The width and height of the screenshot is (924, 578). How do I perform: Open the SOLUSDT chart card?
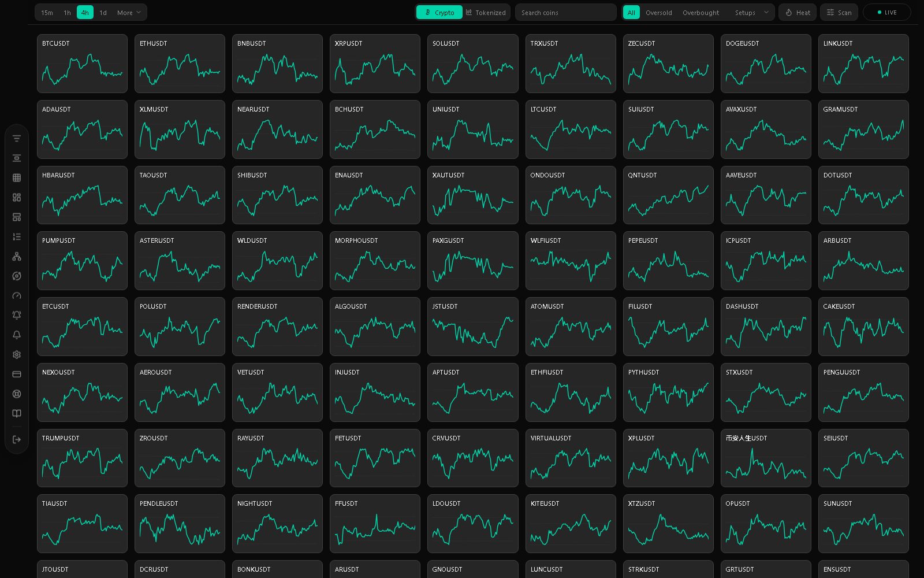coord(472,64)
